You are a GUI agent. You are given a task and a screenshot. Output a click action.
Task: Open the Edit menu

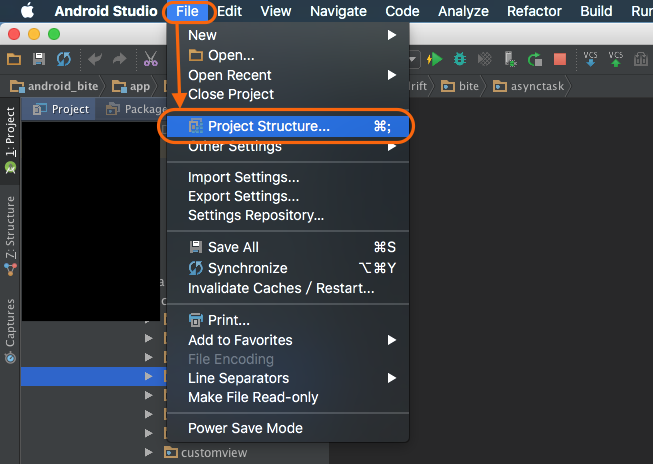(x=229, y=11)
